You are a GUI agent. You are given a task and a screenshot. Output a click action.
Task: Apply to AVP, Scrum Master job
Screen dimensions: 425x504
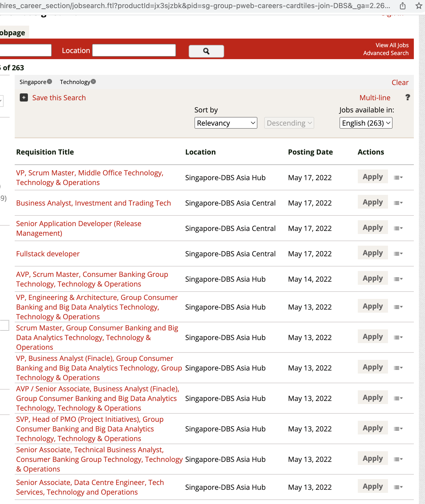coord(373,278)
